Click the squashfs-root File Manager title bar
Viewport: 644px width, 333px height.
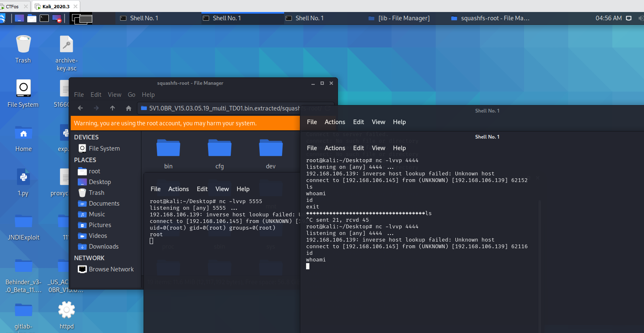[x=190, y=83]
